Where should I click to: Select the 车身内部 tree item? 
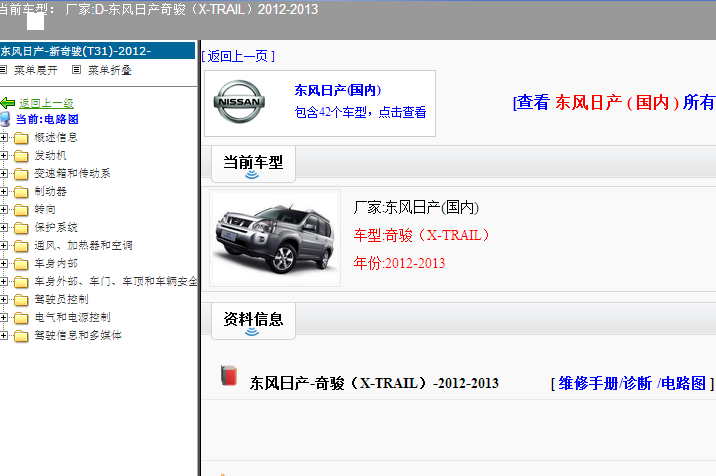(x=56, y=263)
